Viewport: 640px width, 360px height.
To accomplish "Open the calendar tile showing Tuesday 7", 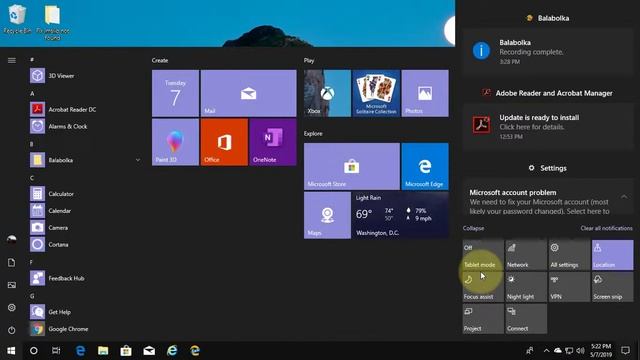I will tap(176, 93).
